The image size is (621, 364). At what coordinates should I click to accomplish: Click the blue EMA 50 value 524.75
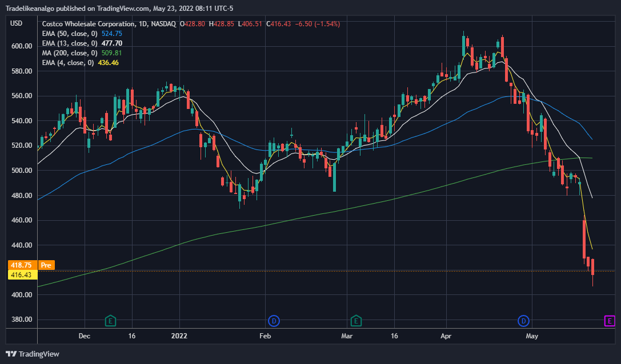111,34
